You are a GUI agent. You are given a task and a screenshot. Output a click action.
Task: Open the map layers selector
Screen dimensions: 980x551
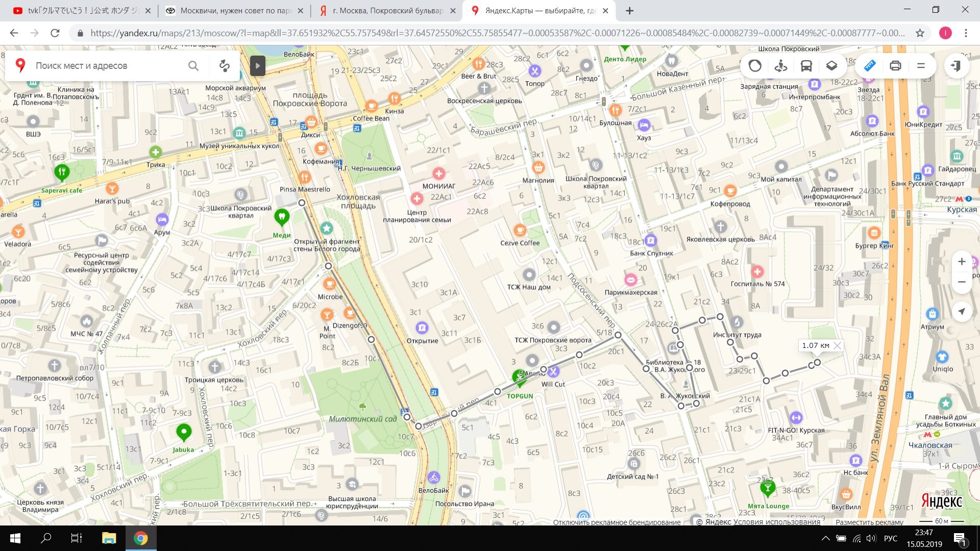831,65
